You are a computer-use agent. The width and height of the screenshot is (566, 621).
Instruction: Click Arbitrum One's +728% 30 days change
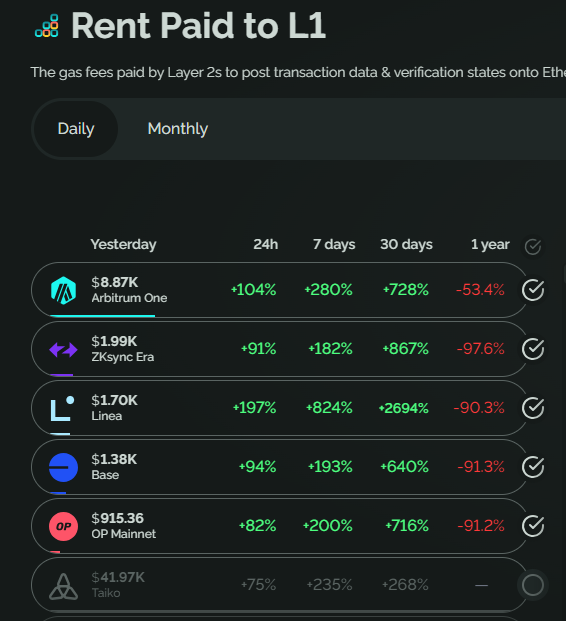coord(406,290)
